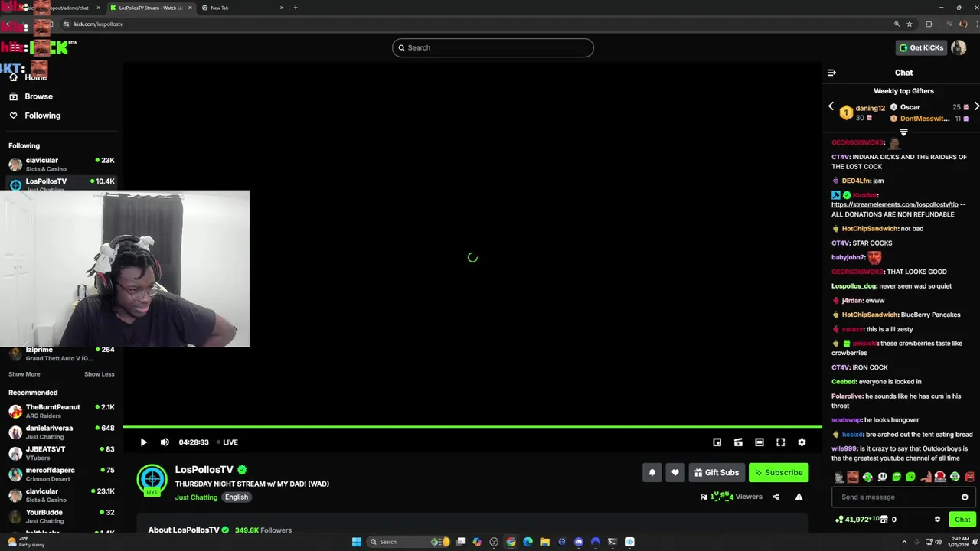Open the user profile avatar menu

959,47
